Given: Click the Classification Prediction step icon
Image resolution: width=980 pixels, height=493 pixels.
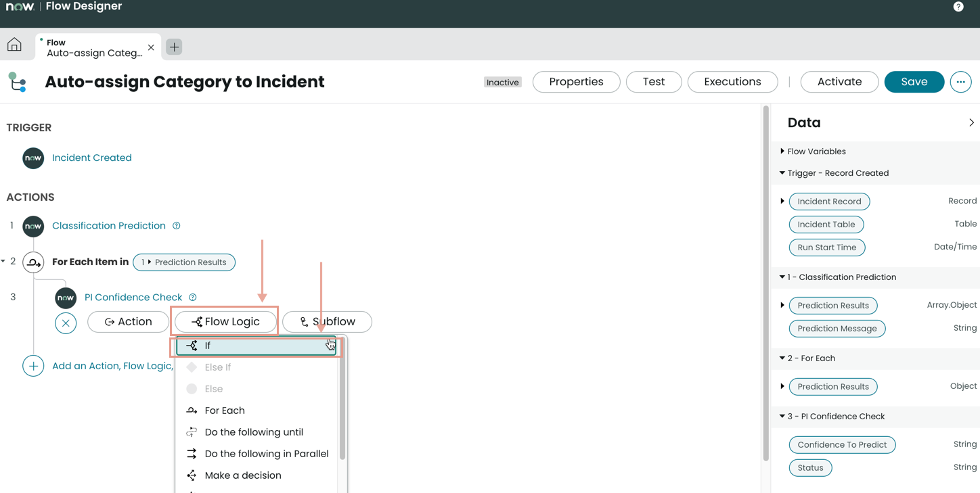Looking at the screenshot, I should coord(33,226).
